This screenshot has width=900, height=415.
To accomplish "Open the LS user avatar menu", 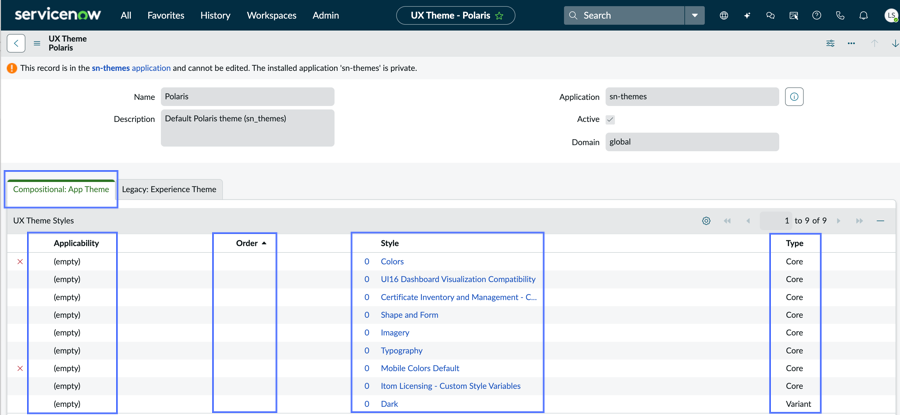I will (x=890, y=16).
